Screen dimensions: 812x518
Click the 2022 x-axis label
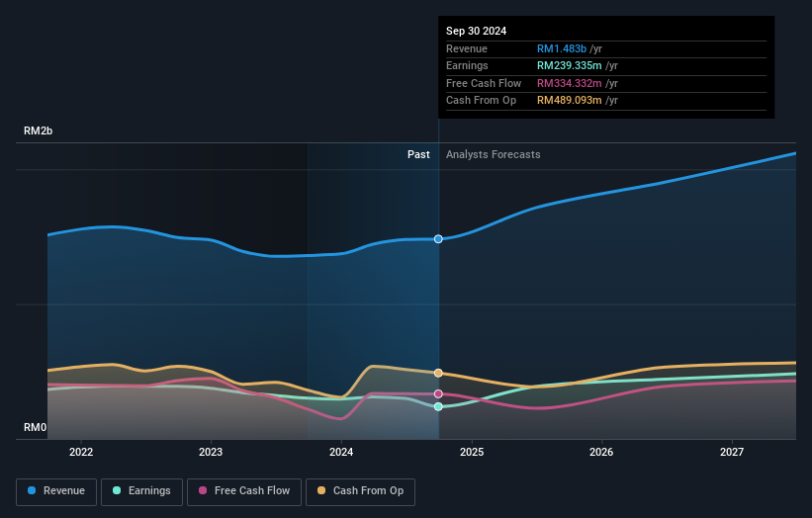tap(81, 453)
